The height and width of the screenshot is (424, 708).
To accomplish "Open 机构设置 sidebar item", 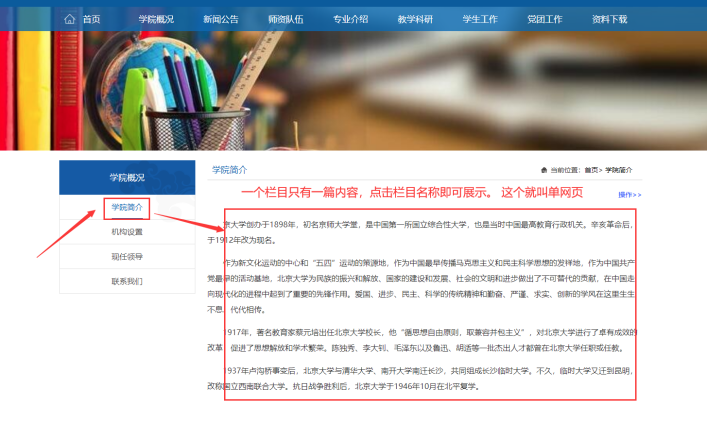I will pos(127,232).
